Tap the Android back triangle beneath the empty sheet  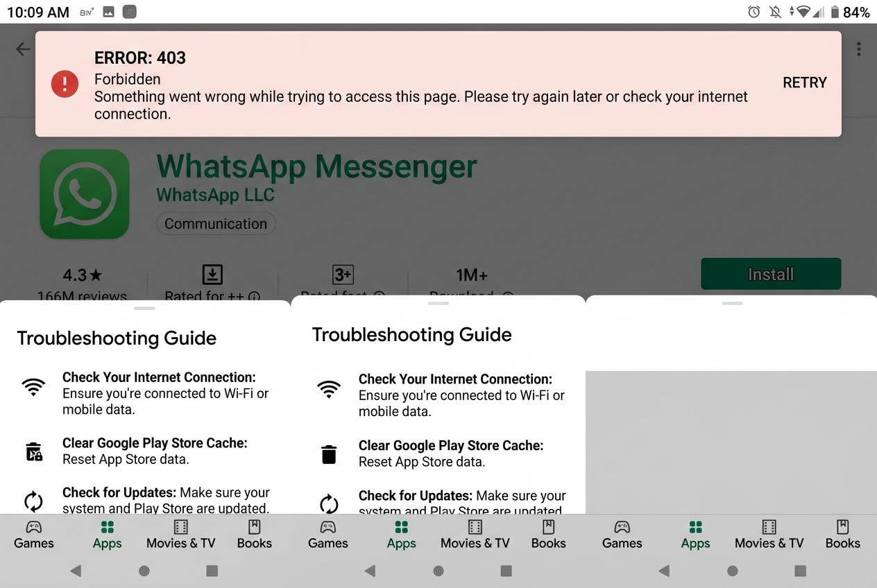(x=664, y=571)
